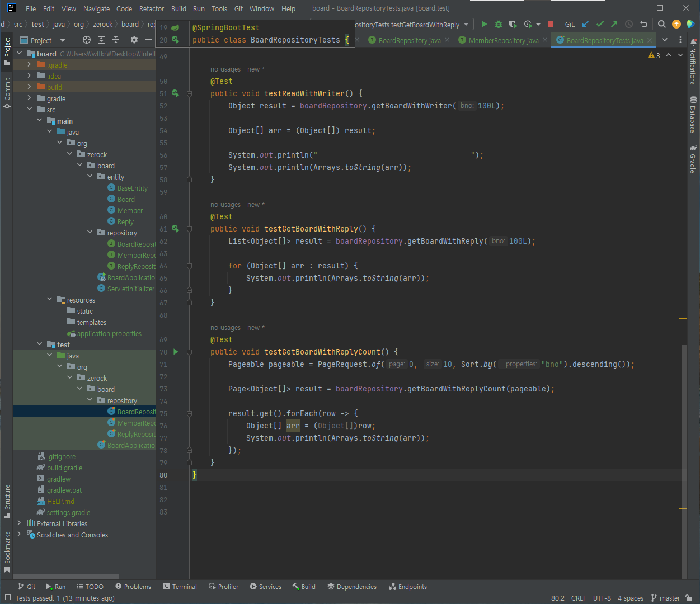Push commits with the Git push arrow

coord(614,24)
